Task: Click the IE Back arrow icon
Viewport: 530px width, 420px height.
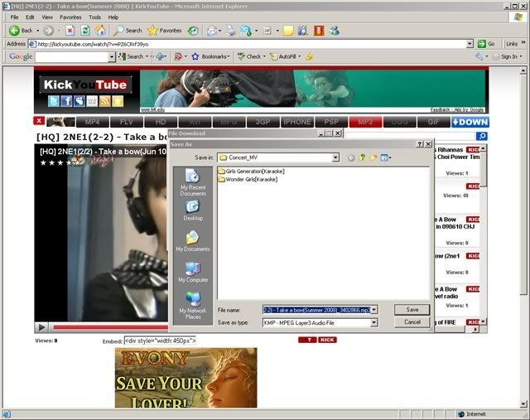Action: pyautogui.click(x=14, y=31)
